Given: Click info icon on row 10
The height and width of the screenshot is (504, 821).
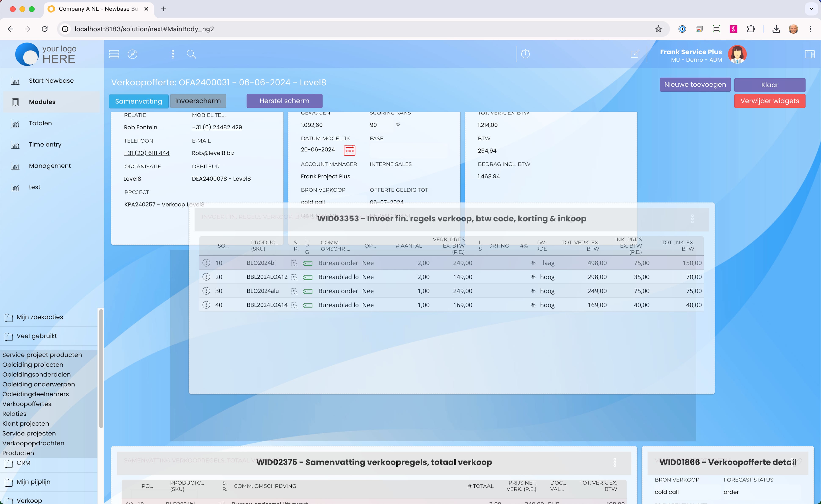Looking at the screenshot, I should click(x=206, y=263).
